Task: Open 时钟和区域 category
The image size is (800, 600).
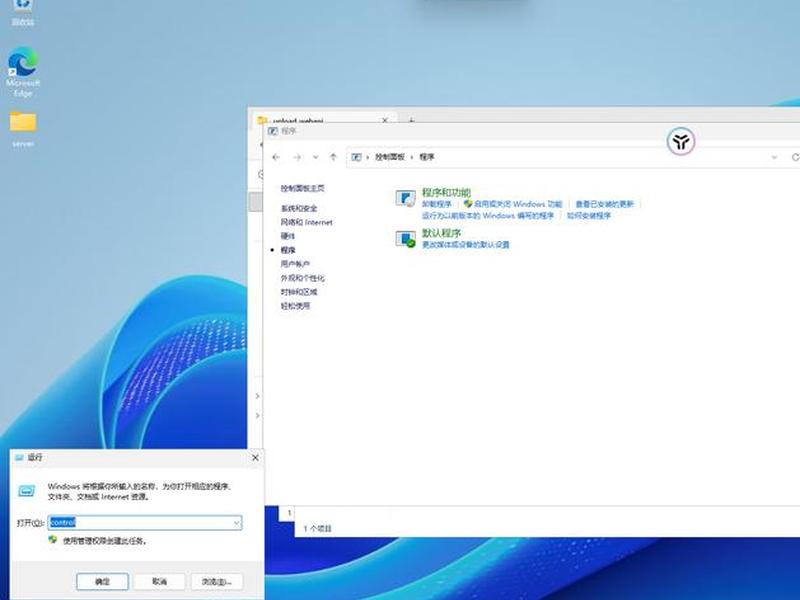Action: [x=299, y=292]
